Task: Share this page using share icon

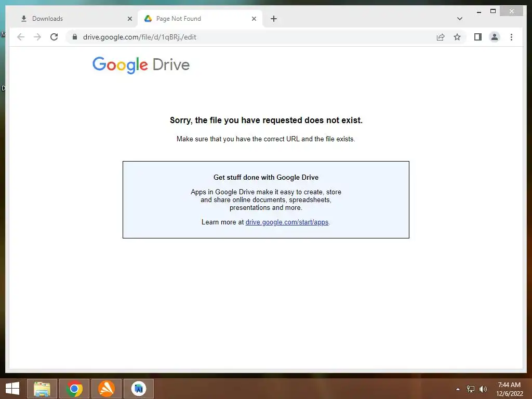Action: coord(441,37)
